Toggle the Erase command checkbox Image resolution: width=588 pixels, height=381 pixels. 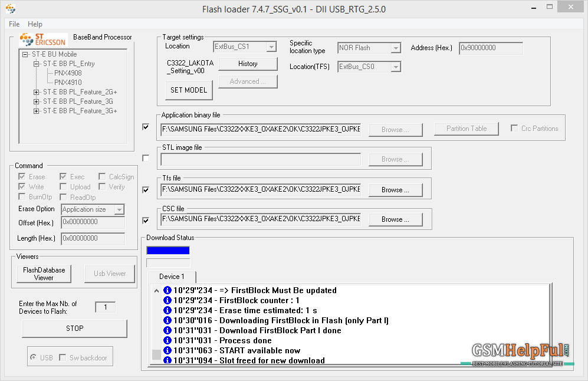22,176
